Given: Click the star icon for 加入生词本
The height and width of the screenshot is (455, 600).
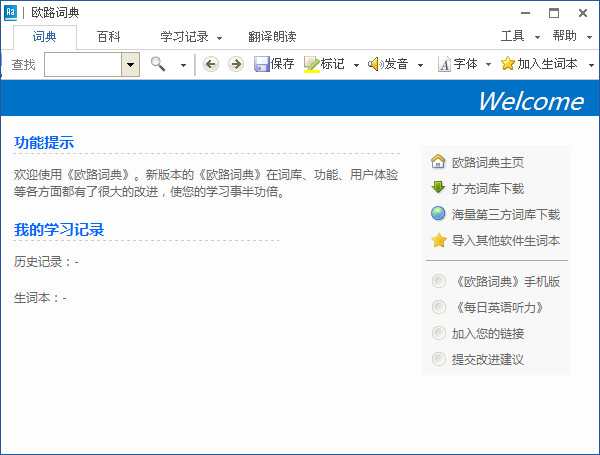Looking at the screenshot, I should [507, 64].
